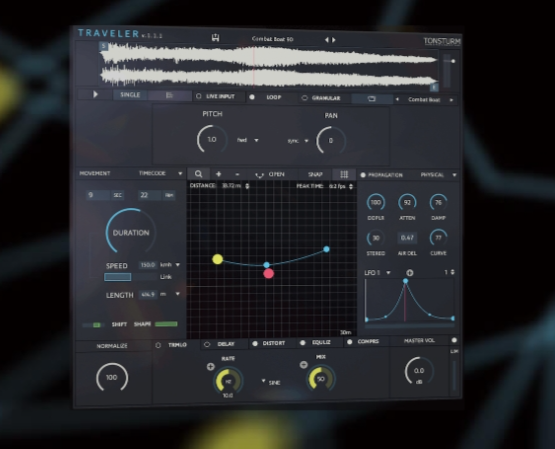Click the yellow path start point
Image resolution: width=555 pixels, height=449 pixels.
click(217, 259)
